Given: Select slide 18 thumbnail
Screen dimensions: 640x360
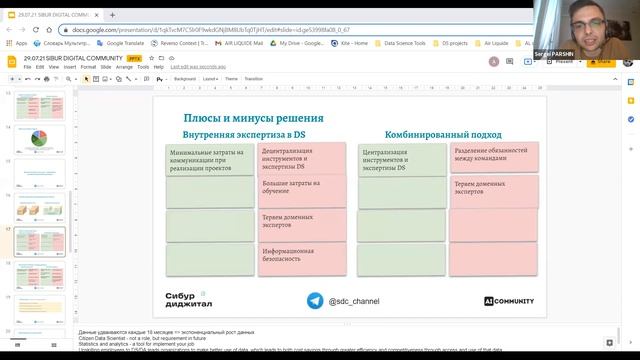Looking at the screenshot, I should coord(40,276).
